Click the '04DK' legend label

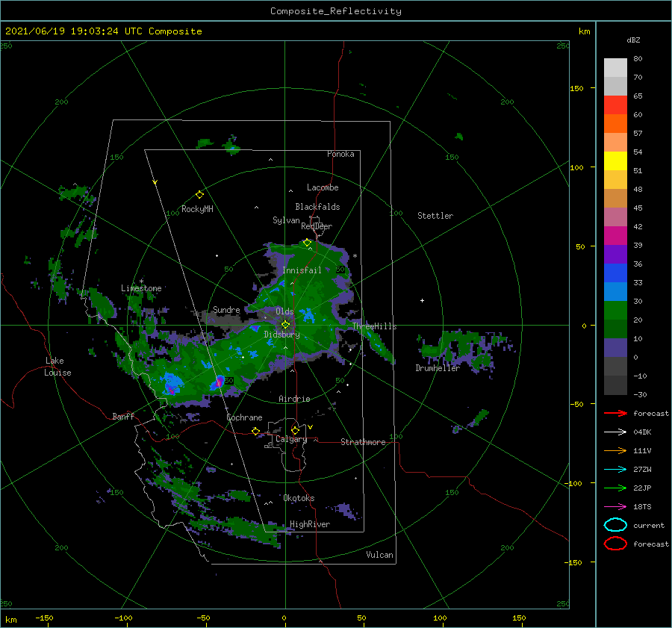pos(642,432)
